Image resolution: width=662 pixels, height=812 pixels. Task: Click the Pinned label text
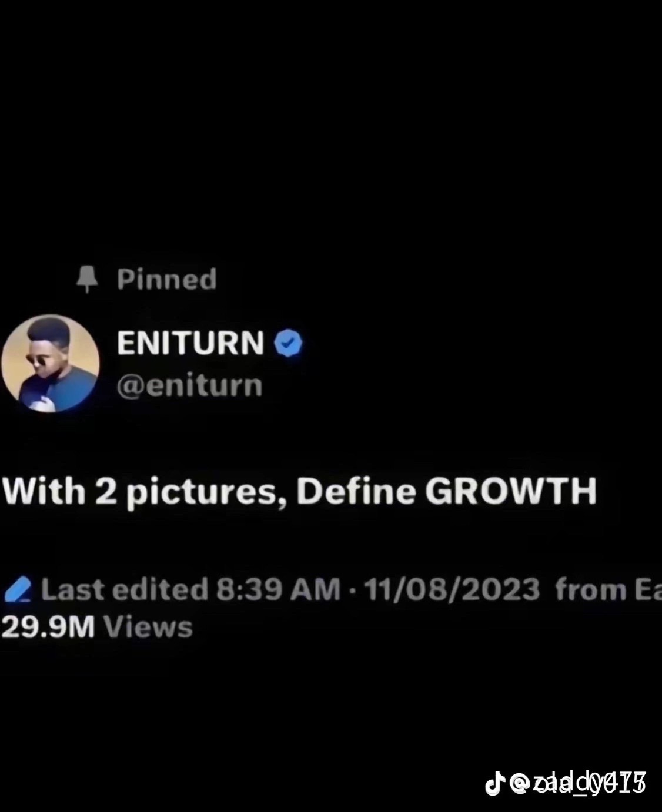[167, 279]
